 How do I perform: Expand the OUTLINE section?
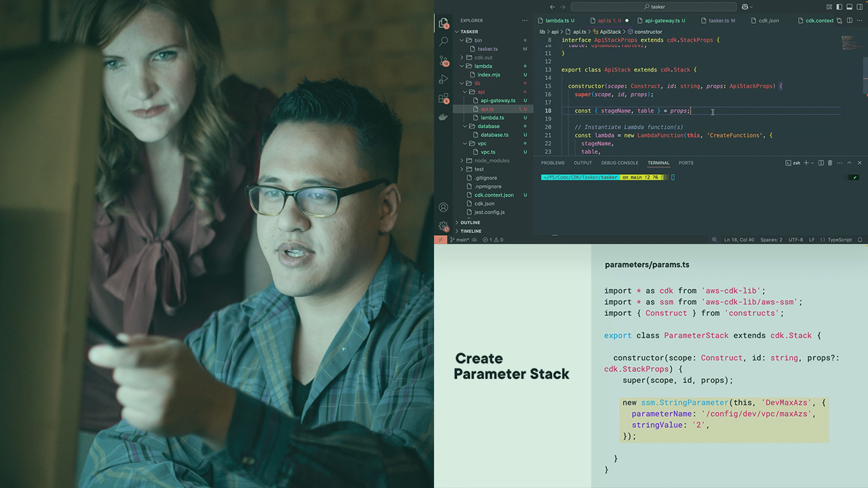[470, 222]
